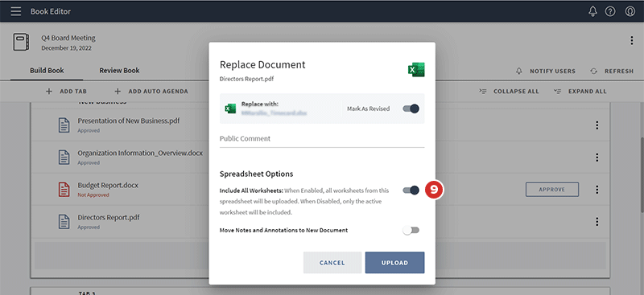
Task: Click the Upload button
Action: (x=394, y=263)
